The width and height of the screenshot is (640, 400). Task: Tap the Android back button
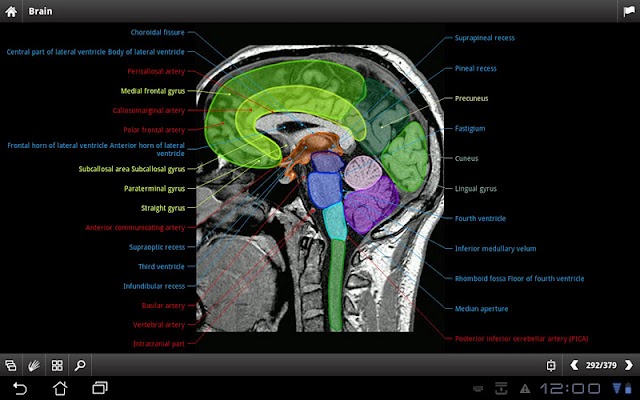click(20, 388)
